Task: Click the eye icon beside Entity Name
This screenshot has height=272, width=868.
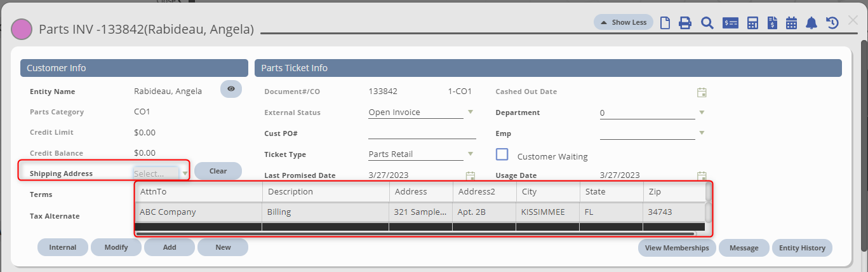Action: [x=231, y=89]
